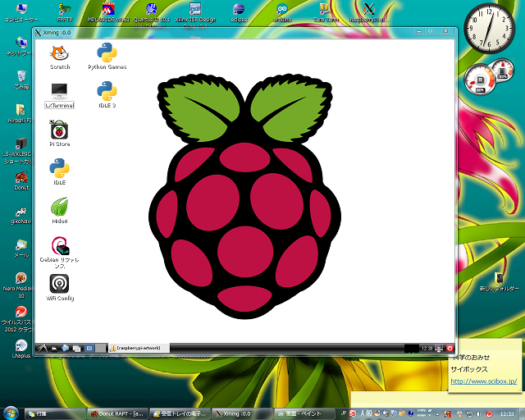The image size is (525, 420).
Task: Open the mail icon on the desktop
Action: coord(21,249)
